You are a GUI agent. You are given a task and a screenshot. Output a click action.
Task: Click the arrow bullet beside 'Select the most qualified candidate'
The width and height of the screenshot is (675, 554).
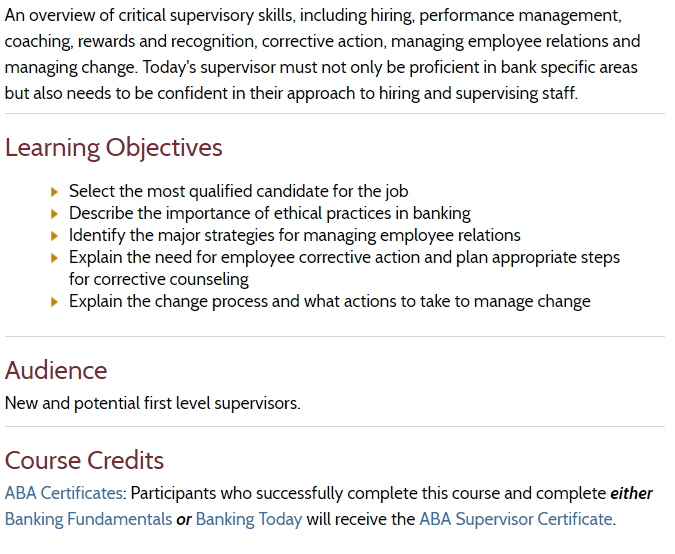click(x=54, y=192)
